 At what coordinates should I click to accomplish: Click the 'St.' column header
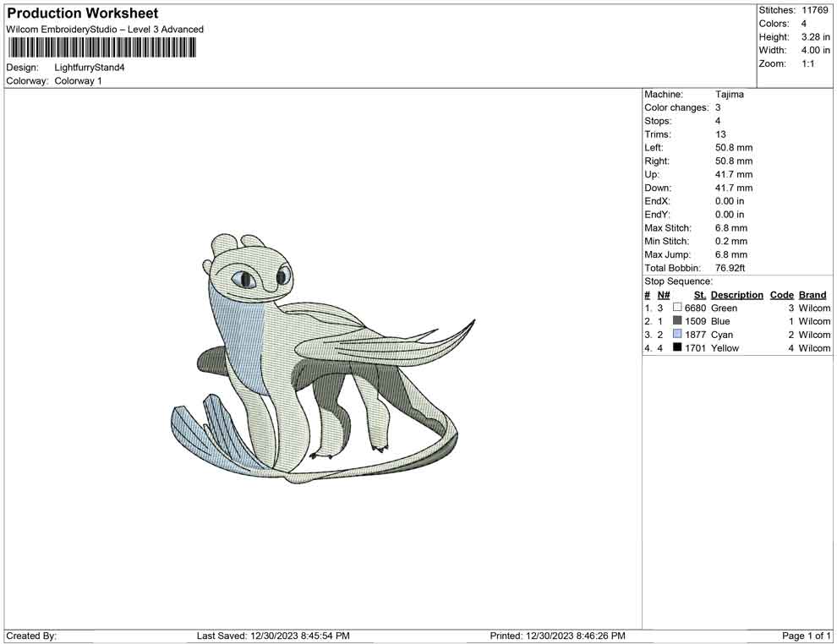700,295
